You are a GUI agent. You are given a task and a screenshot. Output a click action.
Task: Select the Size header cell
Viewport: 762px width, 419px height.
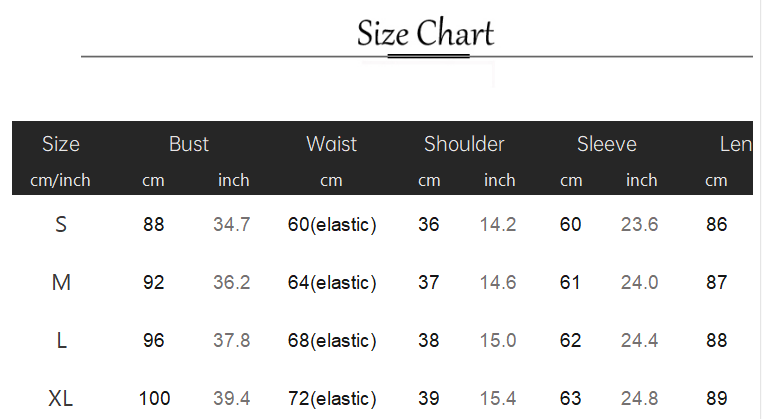point(61,144)
